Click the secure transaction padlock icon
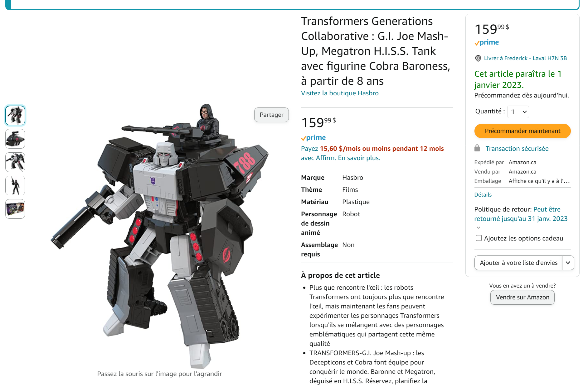The height and width of the screenshot is (386, 588). coord(477,148)
